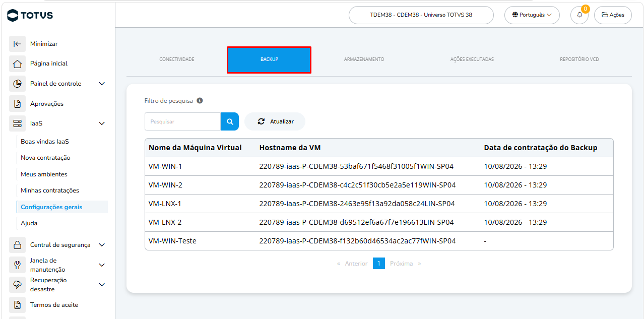Expand the Central de segurança chevron
The image size is (644, 319).
(102, 245)
